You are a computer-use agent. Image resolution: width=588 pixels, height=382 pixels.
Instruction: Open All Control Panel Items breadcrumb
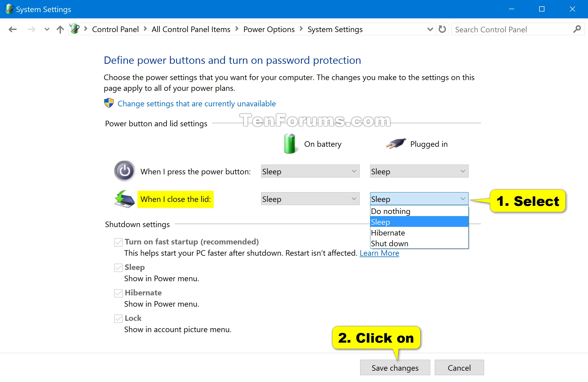(191, 29)
